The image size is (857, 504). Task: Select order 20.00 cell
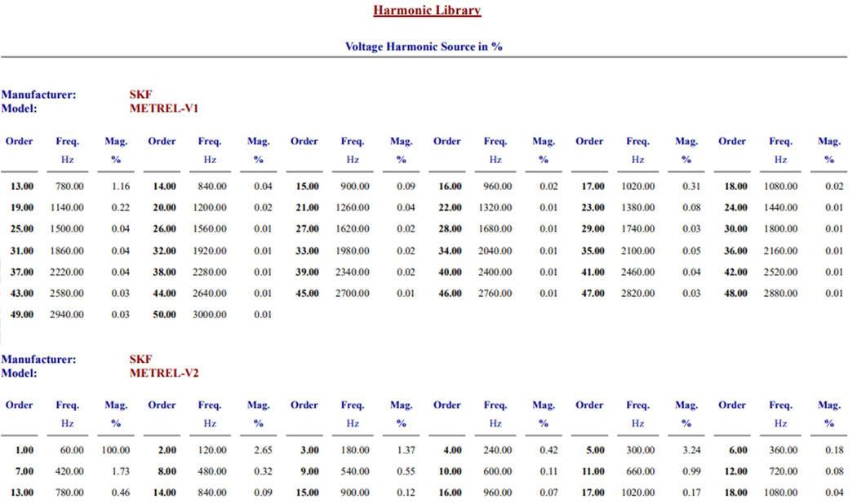[x=165, y=207]
